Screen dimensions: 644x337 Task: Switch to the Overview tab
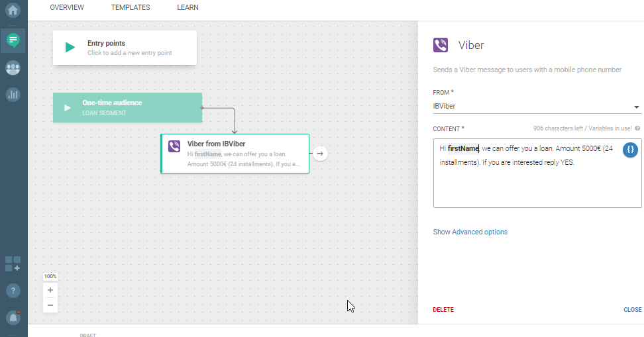67,8
